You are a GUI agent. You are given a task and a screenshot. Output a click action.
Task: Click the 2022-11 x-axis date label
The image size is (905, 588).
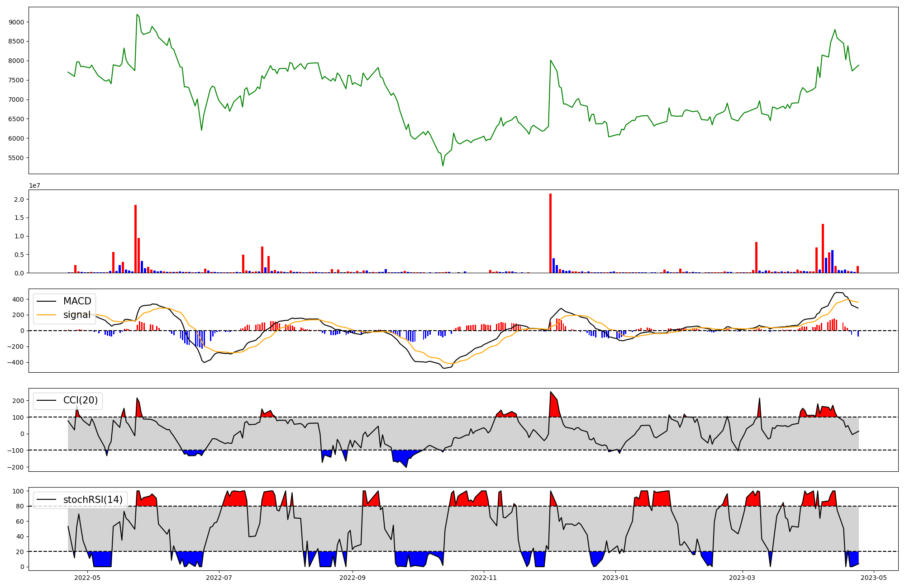click(x=484, y=578)
